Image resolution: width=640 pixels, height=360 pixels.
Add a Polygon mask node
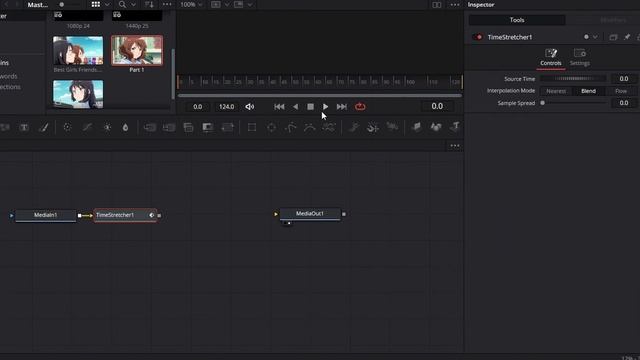pyautogui.click(x=291, y=127)
